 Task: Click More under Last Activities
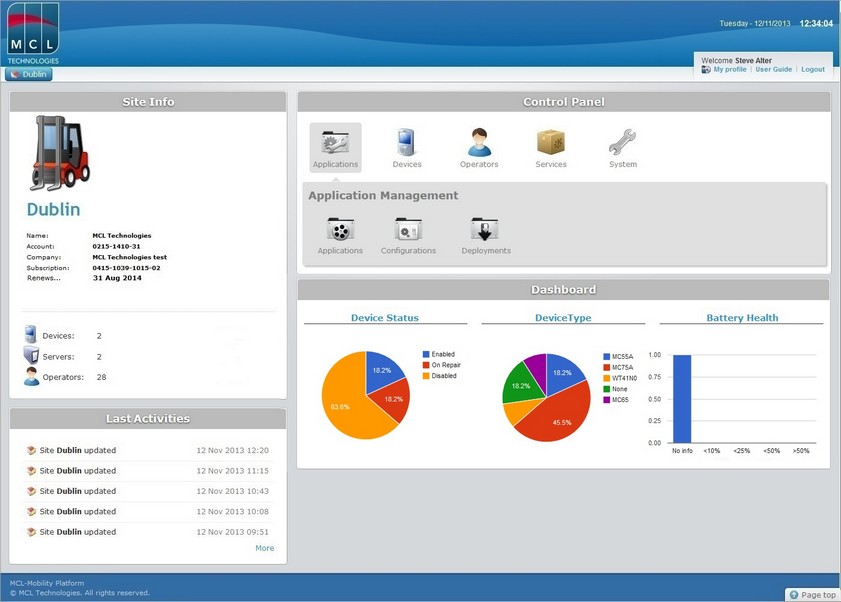pos(264,548)
